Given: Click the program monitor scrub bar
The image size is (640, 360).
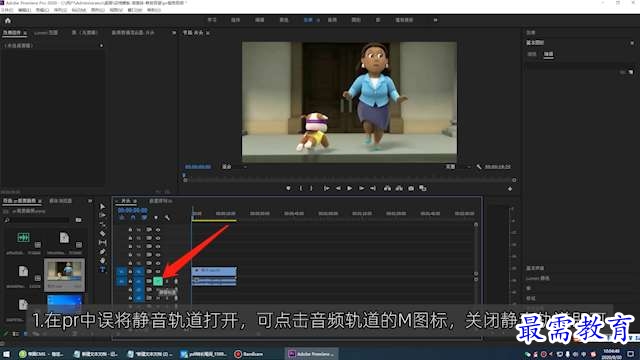Looking at the screenshot, I should pos(349,180).
